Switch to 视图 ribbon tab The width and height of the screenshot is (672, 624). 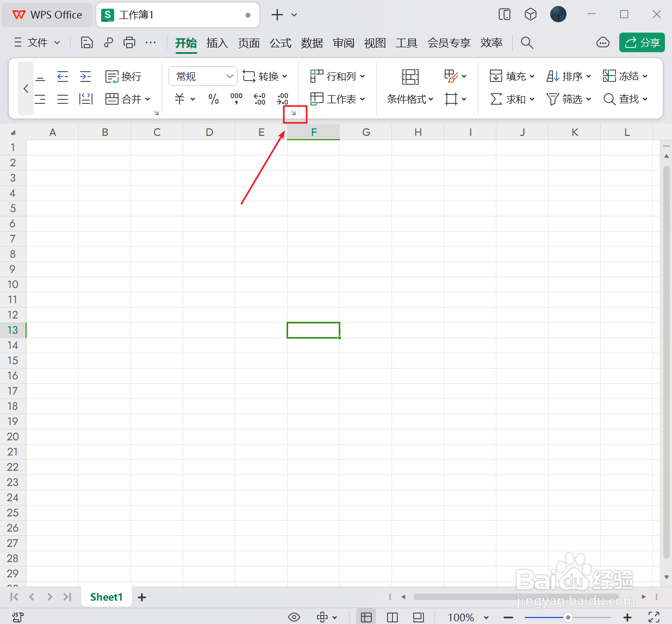tap(375, 42)
